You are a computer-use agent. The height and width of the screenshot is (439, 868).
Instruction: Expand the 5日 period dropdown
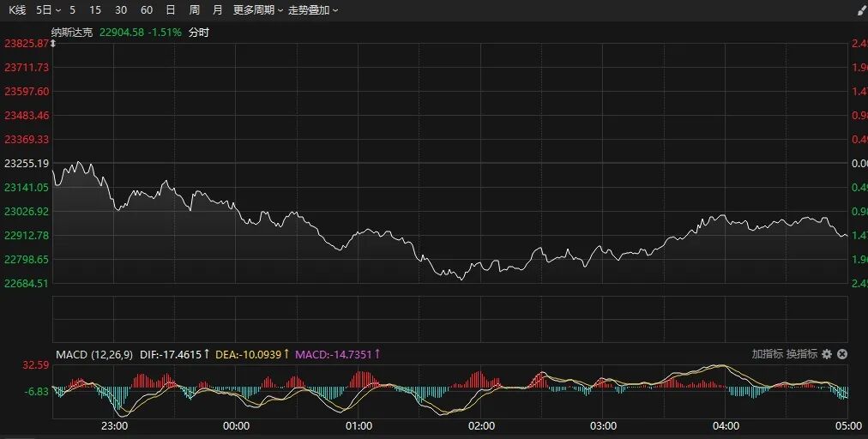[x=49, y=10]
